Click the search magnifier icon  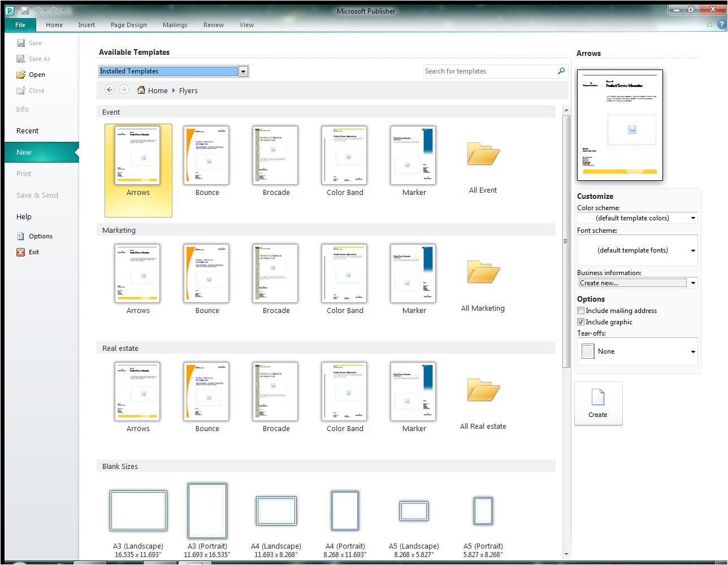[561, 71]
